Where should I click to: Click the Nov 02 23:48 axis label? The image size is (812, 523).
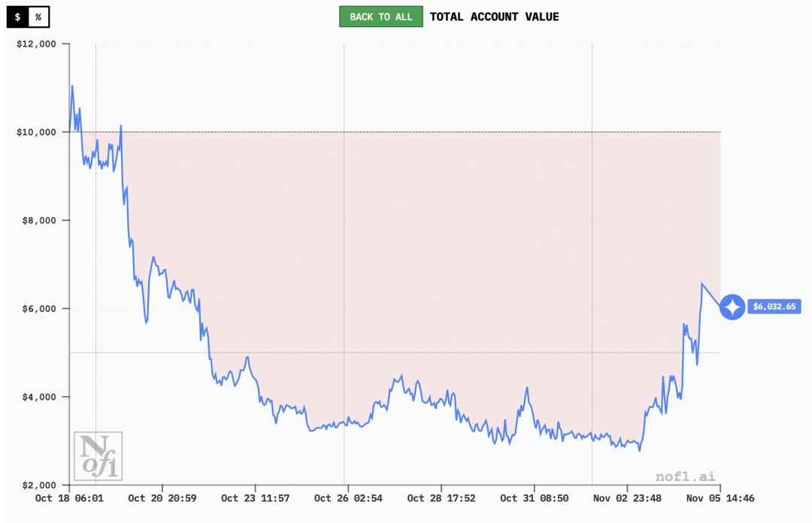(627, 498)
